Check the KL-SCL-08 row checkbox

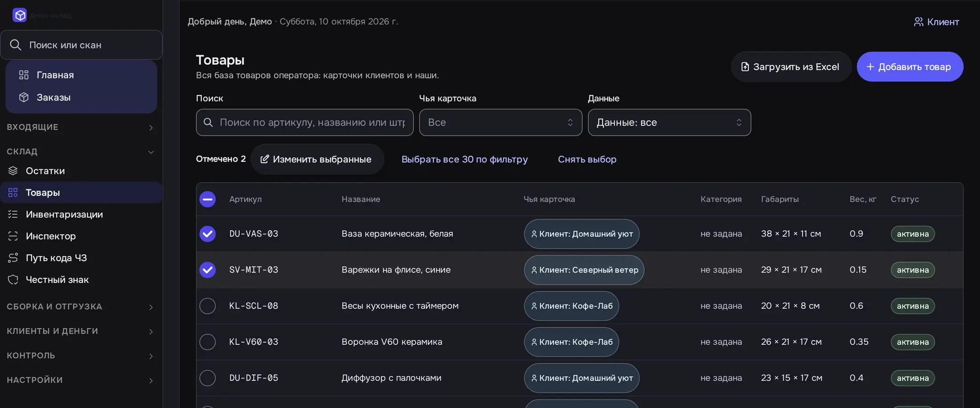[208, 306]
